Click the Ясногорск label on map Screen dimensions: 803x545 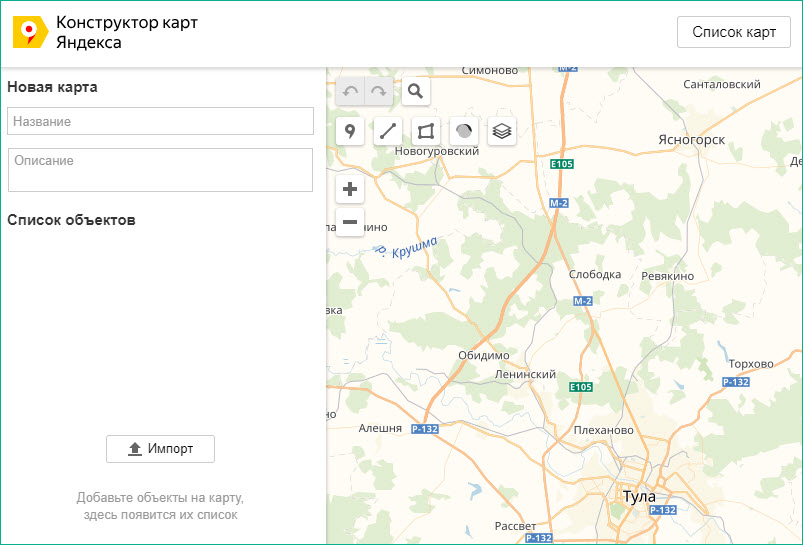(x=691, y=140)
